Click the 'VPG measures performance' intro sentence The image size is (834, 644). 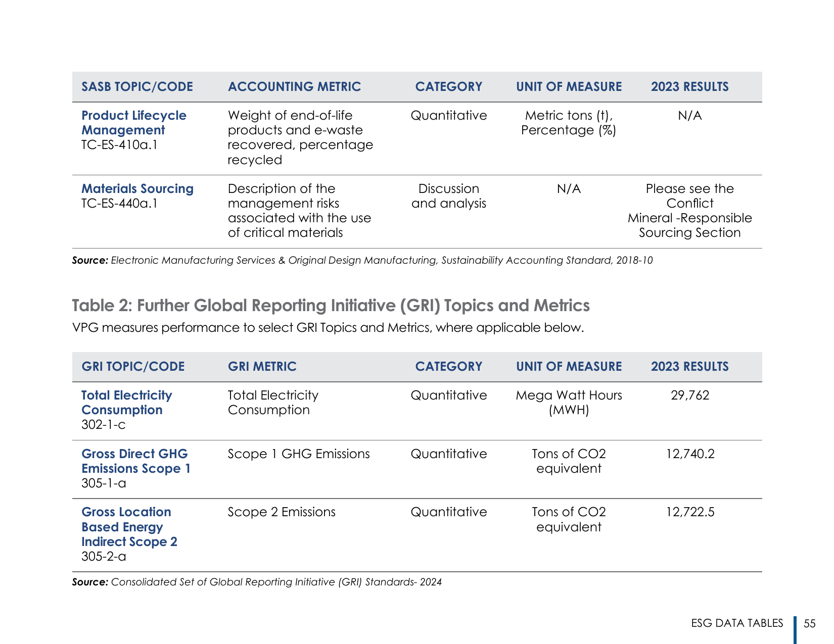328,328
